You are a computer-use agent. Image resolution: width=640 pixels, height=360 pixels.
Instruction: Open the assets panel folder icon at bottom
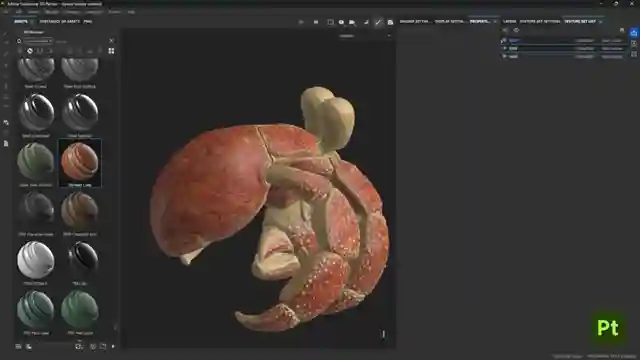(x=103, y=346)
